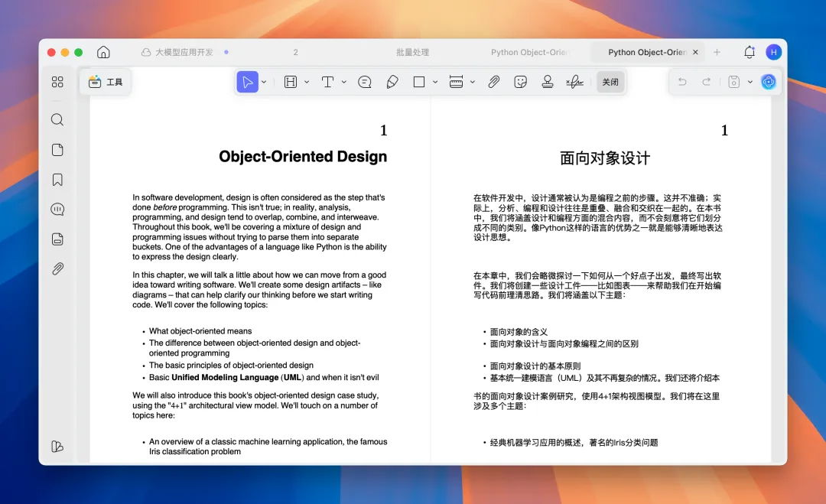Viewport: 826px width, 504px height.
Task: Open the home screen icon
Action: coord(103,52)
